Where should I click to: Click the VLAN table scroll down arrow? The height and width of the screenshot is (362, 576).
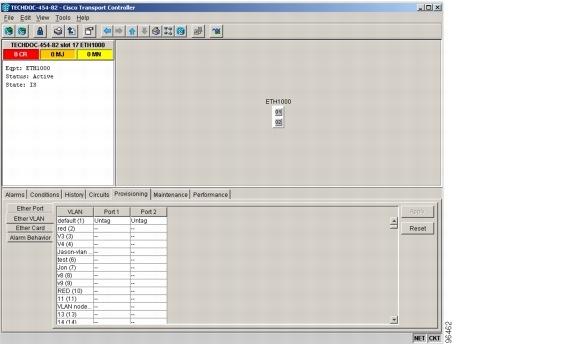click(394, 320)
